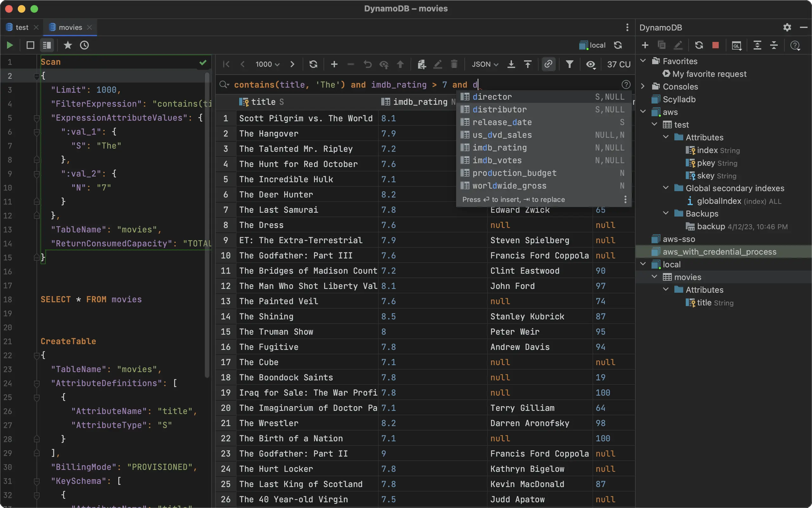Toggle the filter funnel icon

[569, 64]
